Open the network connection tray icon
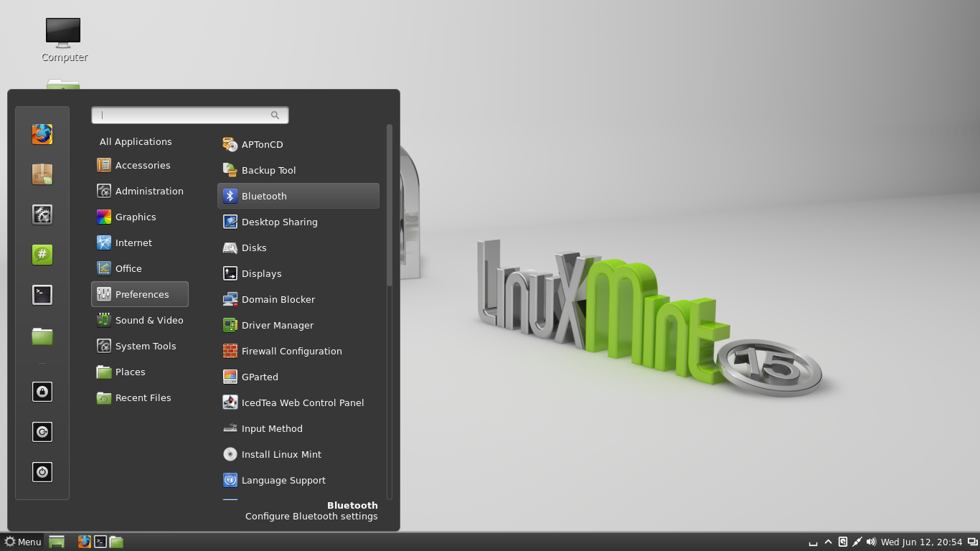Image resolution: width=980 pixels, height=551 pixels. tap(857, 542)
